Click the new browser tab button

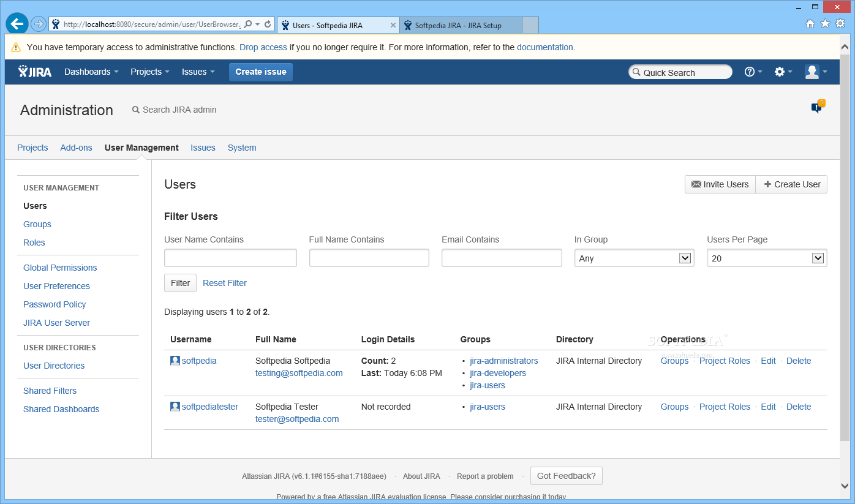pos(530,25)
